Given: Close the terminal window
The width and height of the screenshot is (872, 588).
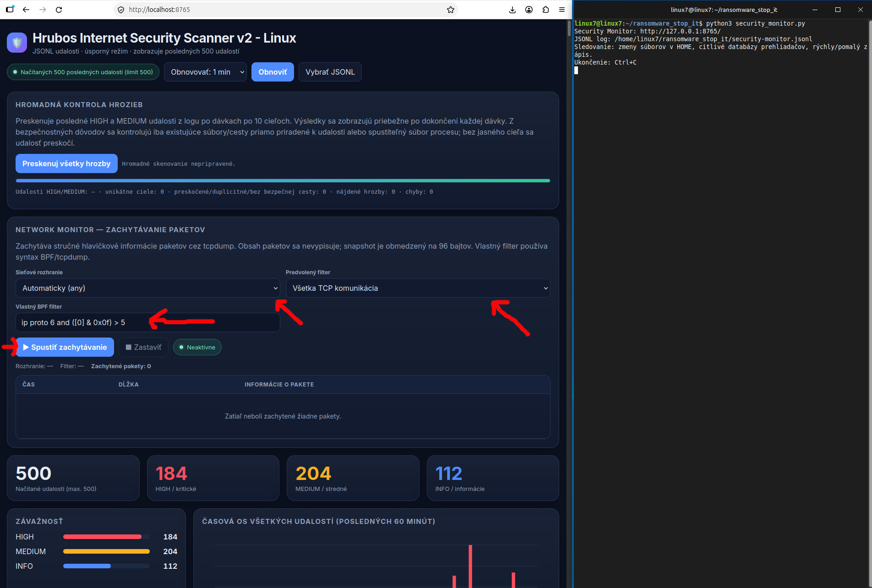Looking at the screenshot, I should [860, 10].
